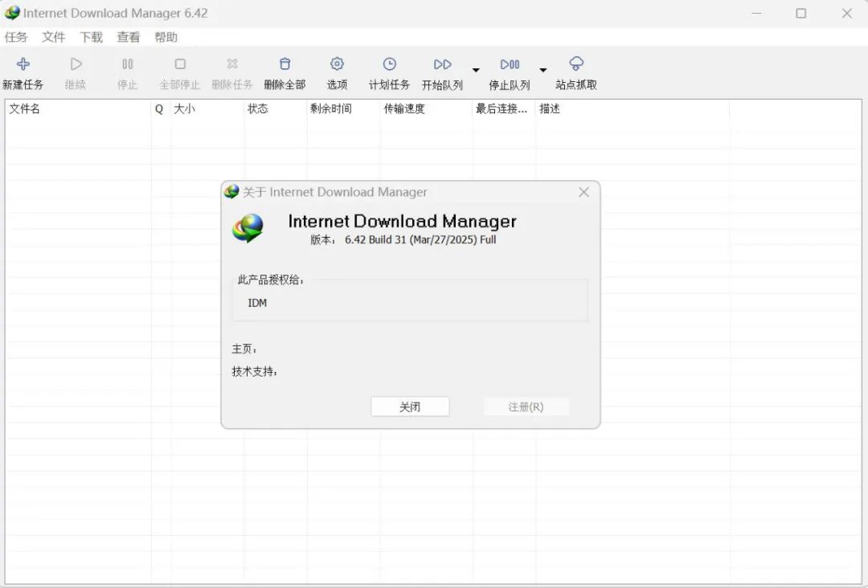Click the 此产品授权给 label

pyautogui.click(x=271, y=280)
